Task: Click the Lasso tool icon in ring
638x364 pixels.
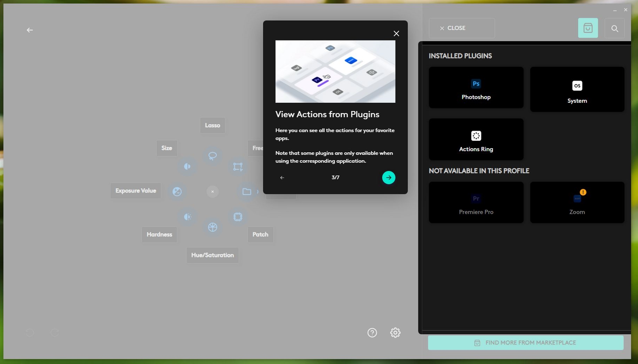Action: click(x=212, y=156)
